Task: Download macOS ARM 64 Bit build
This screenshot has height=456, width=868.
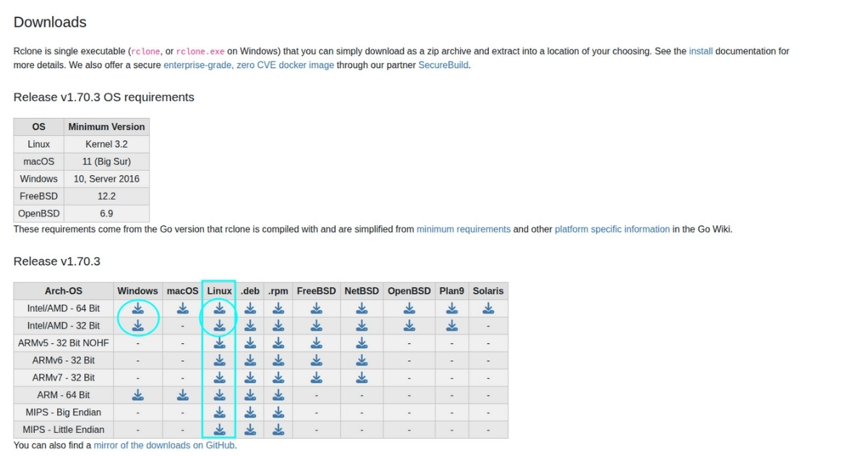Action: pos(182,394)
